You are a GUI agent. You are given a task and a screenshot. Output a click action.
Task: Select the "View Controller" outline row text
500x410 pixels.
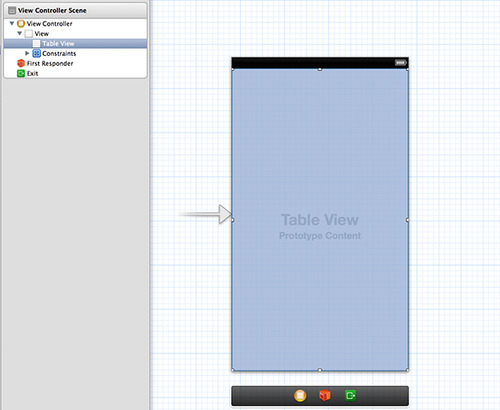tap(49, 24)
